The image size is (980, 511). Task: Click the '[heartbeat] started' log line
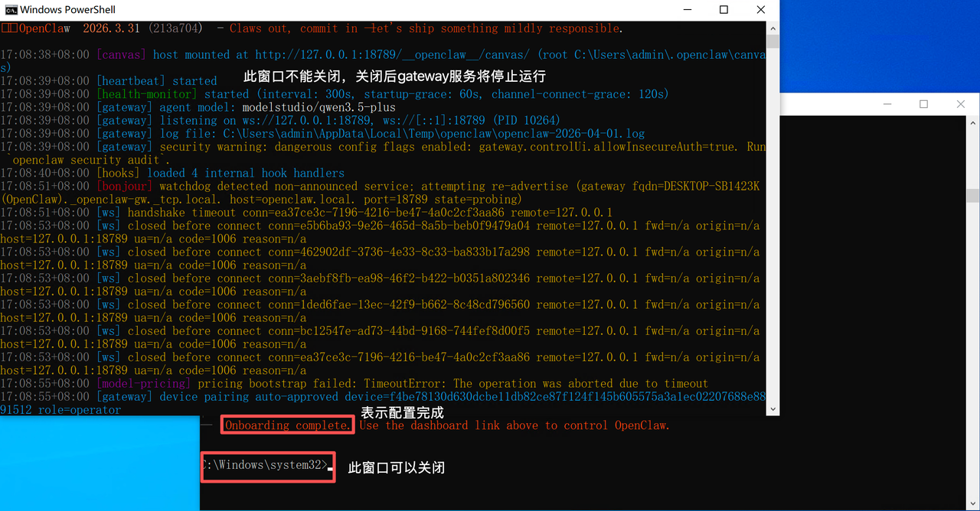(x=109, y=81)
